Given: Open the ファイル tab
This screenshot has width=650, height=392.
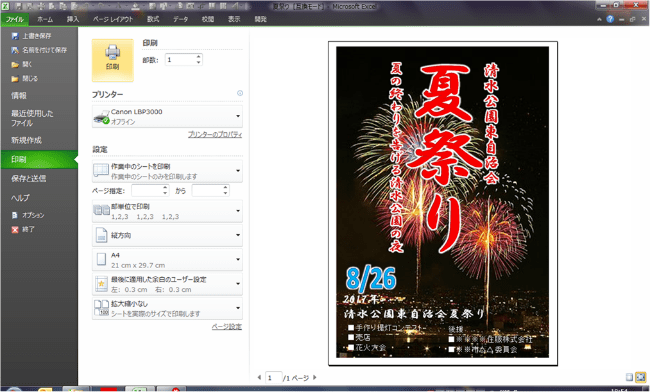Looking at the screenshot, I should tap(15, 19).
